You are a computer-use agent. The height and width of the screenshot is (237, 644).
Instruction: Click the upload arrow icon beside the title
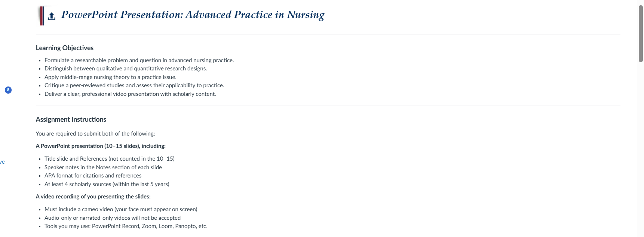click(x=52, y=16)
